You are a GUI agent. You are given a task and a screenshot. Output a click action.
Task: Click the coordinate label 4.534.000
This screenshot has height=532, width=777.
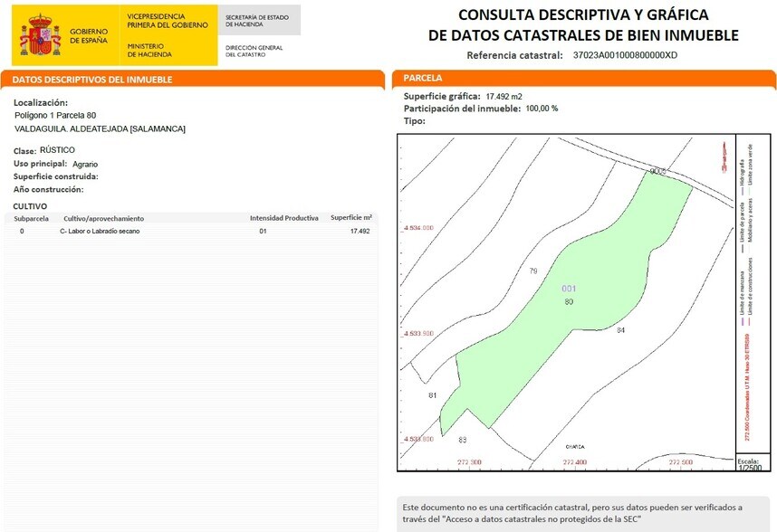click(418, 229)
